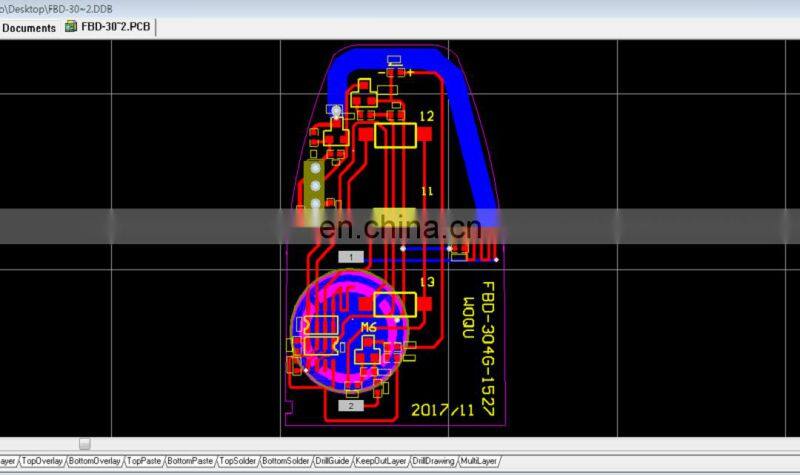Select the MultiLayer tab
Viewport: 800px width, 475px height.
(x=480, y=461)
